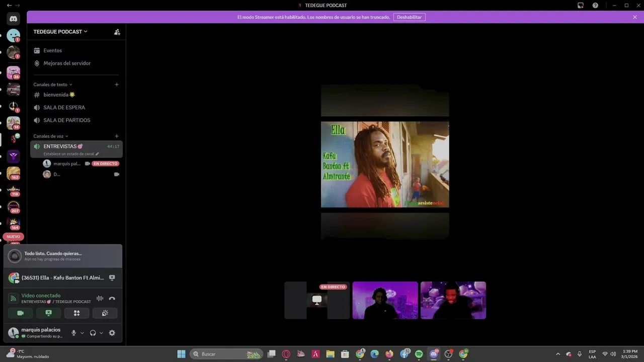Image resolution: width=644 pixels, height=362 pixels.
Task: Open the taskbar clock showing 1:39 PM
Action: [630, 354]
